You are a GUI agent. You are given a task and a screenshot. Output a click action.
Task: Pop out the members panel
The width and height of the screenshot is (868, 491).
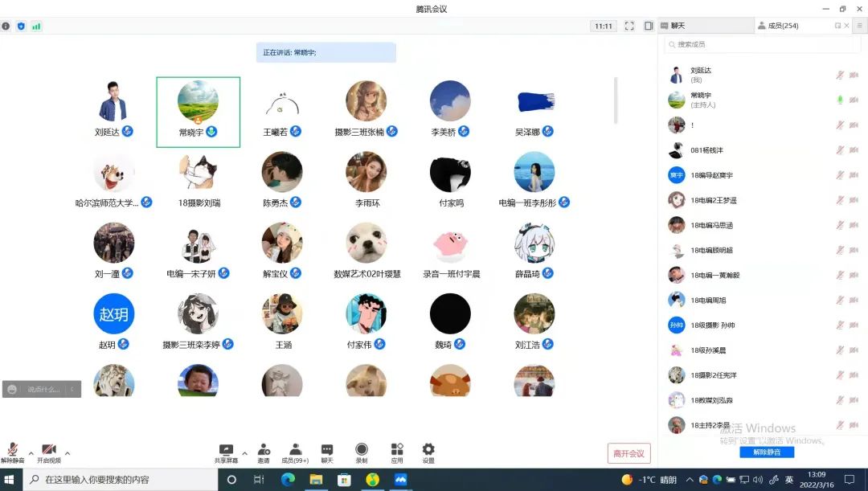coord(837,26)
